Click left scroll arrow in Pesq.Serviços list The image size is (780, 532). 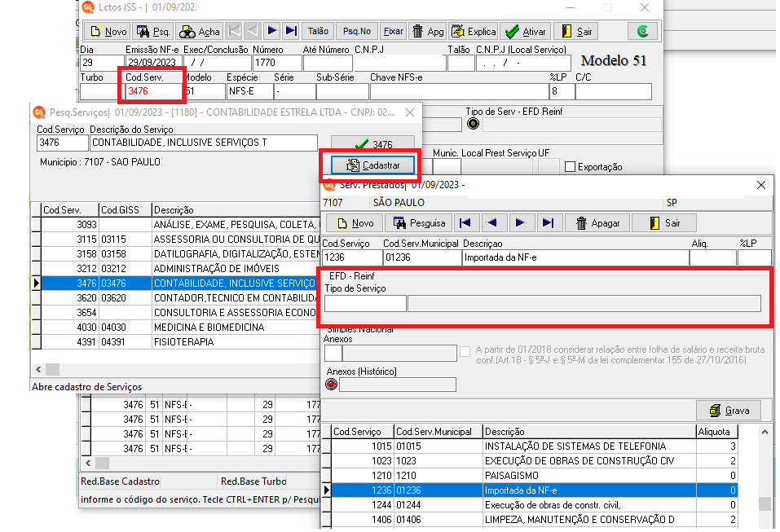point(38,369)
